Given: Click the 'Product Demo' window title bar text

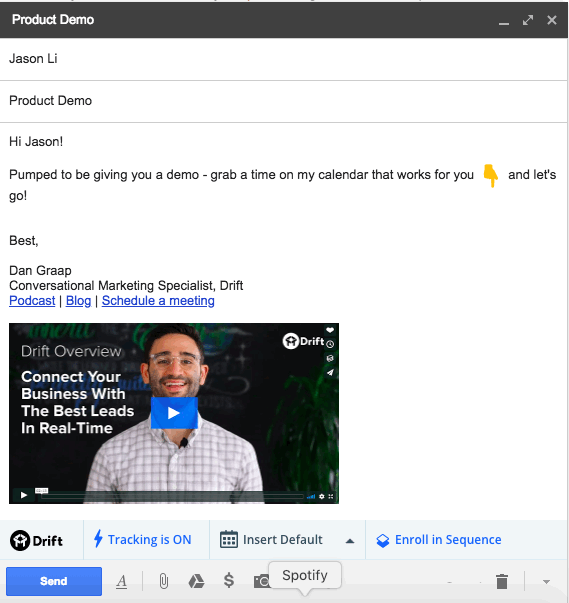Looking at the screenshot, I should (x=53, y=20).
